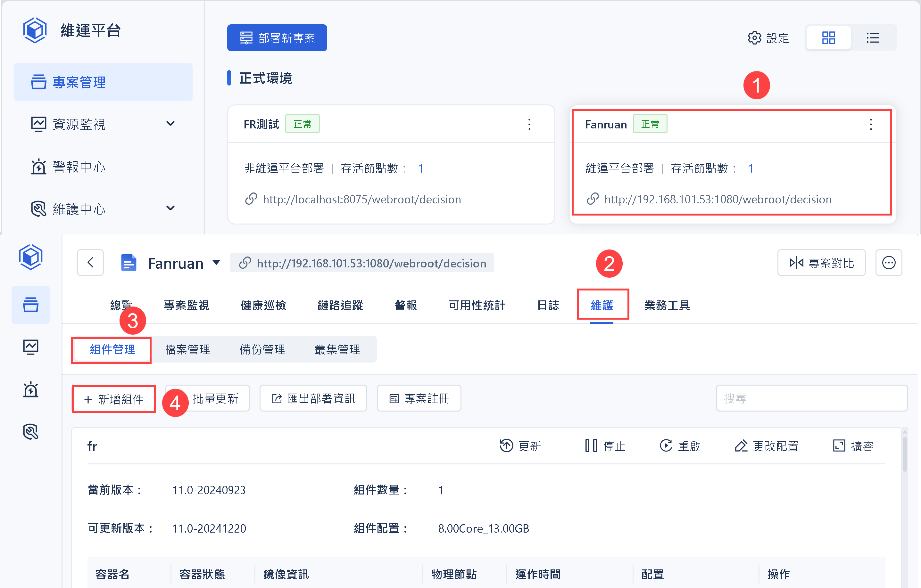Click the 擴容 scale-out icon
The image size is (921, 588).
point(839,446)
